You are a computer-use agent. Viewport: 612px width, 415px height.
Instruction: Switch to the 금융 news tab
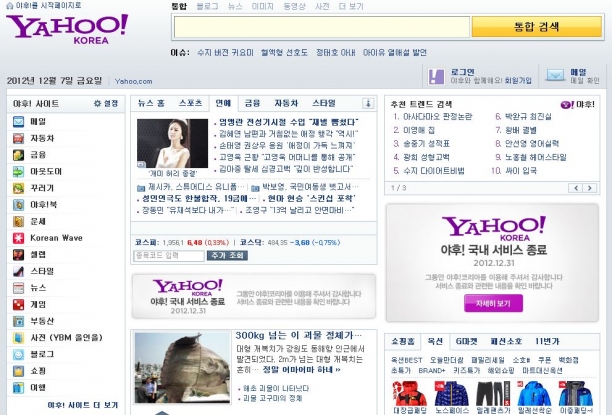(x=252, y=103)
